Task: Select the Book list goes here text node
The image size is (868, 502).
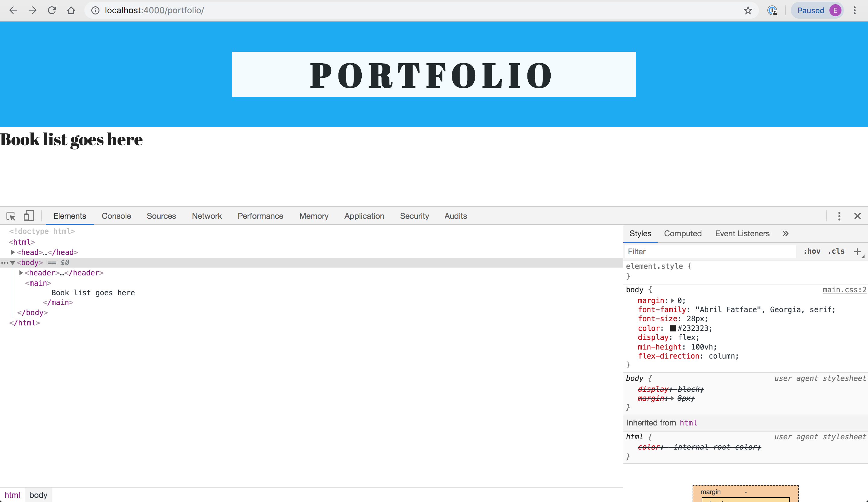Action: [x=93, y=293]
